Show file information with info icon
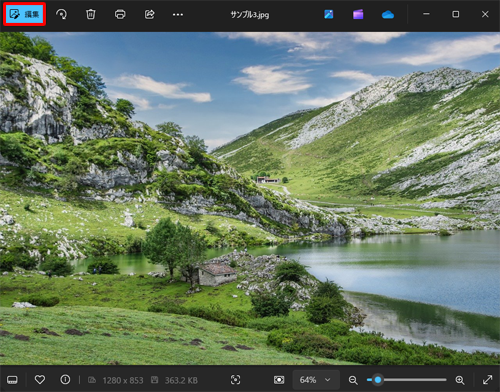 pyautogui.click(x=65, y=380)
